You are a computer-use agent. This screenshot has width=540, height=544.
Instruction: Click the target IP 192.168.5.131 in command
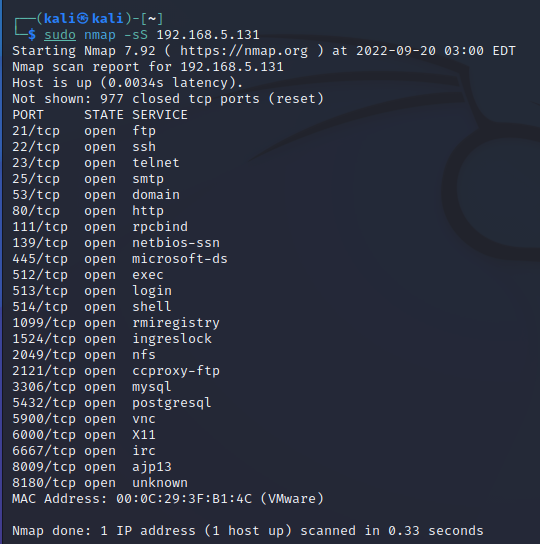point(208,35)
